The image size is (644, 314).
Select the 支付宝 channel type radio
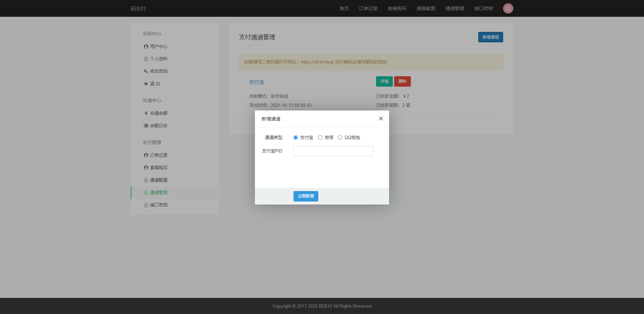tap(296, 138)
